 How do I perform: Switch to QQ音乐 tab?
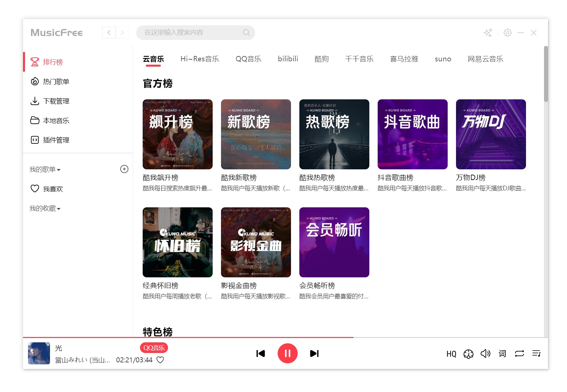248,59
